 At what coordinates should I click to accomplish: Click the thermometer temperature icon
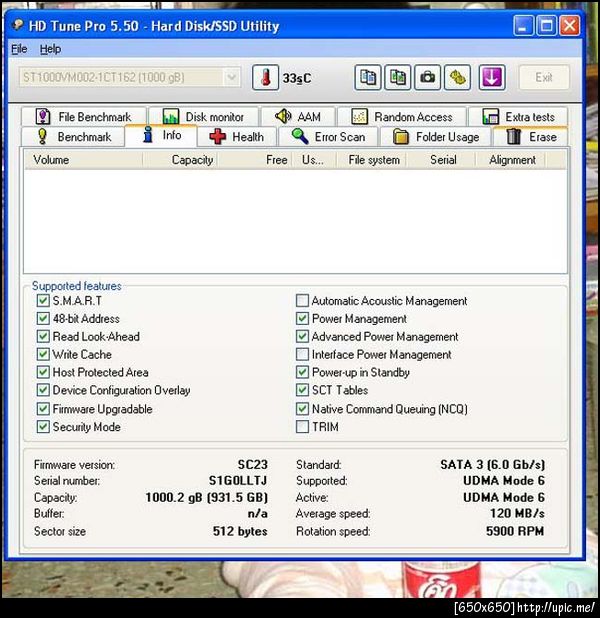265,78
